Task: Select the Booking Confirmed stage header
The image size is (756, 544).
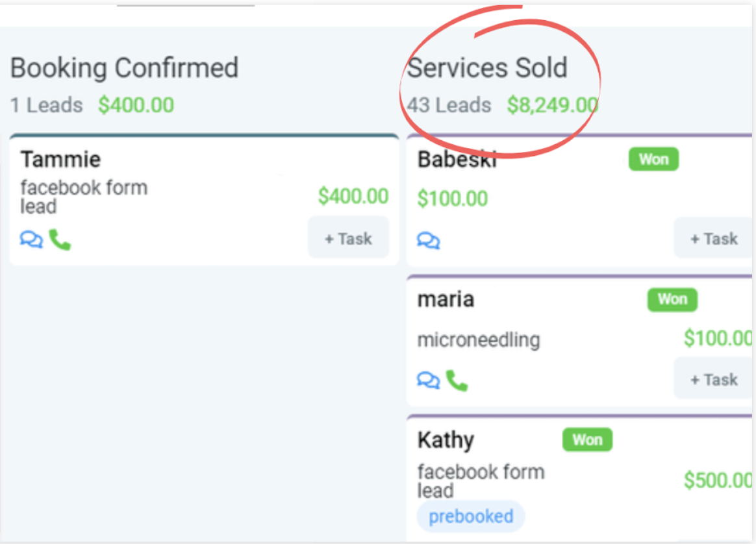Action: tap(125, 68)
